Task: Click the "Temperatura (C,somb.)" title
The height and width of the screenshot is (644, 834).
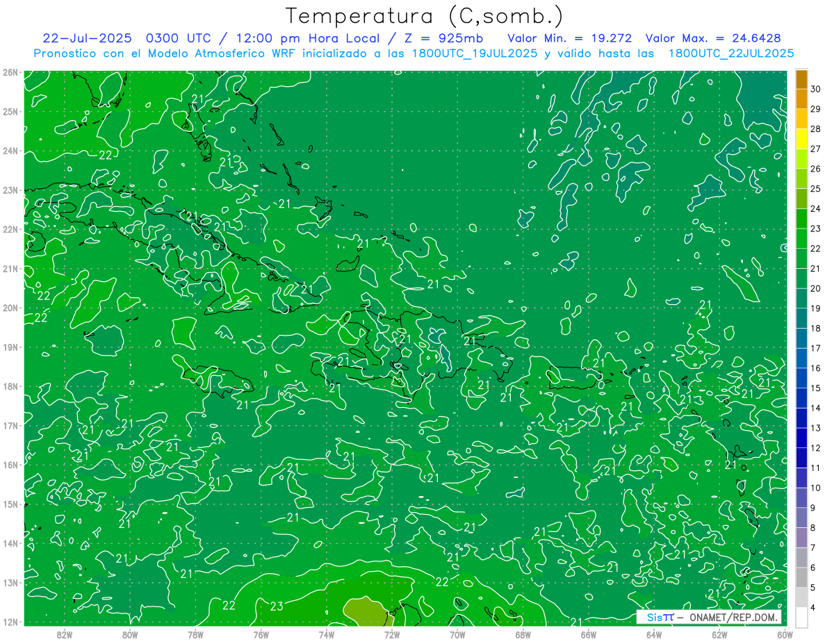Action: 425,15
